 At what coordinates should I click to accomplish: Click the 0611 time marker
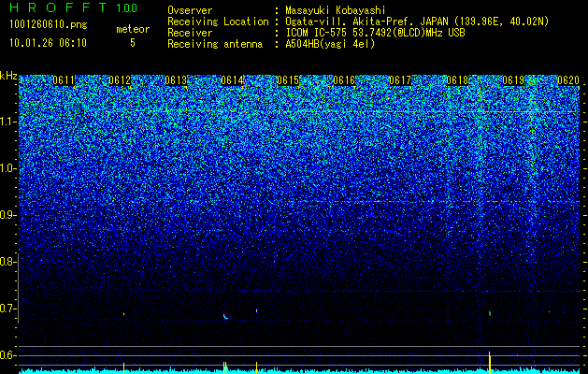click(x=64, y=80)
